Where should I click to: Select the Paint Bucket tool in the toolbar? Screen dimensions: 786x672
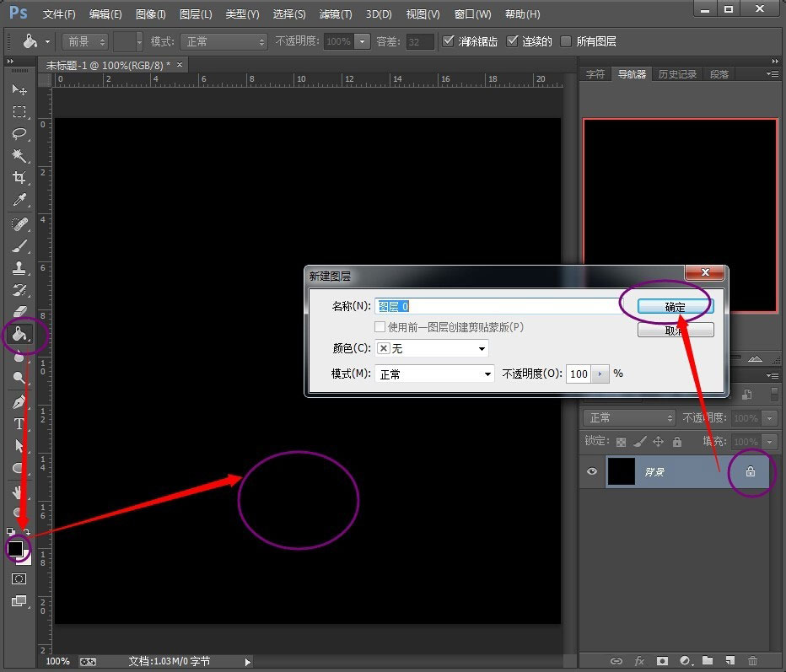point(19,335)
